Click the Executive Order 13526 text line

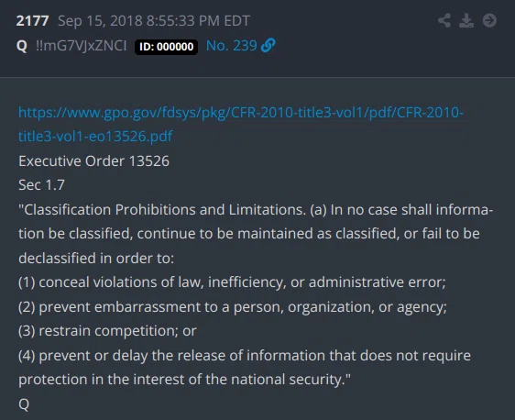point(94,161)
